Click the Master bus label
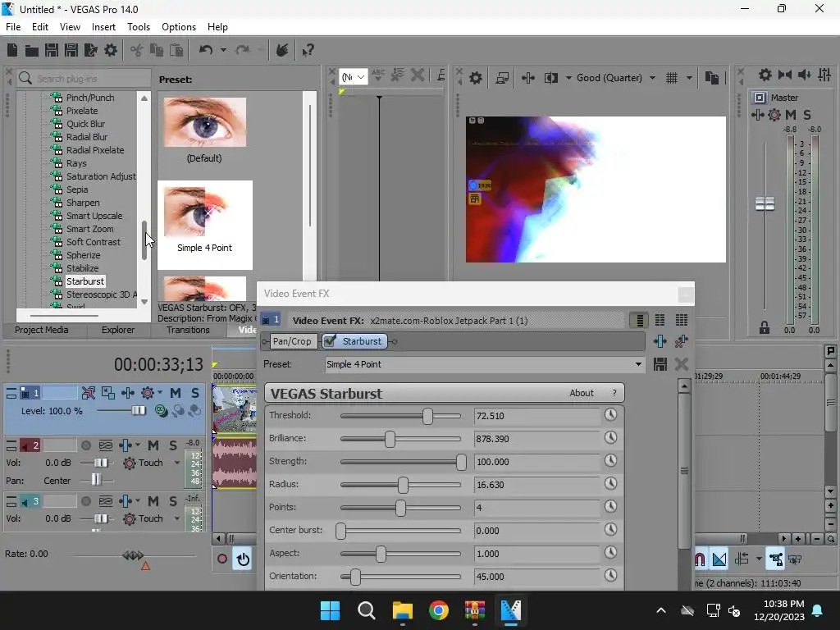840x630 pixels. tap(784, 98)
